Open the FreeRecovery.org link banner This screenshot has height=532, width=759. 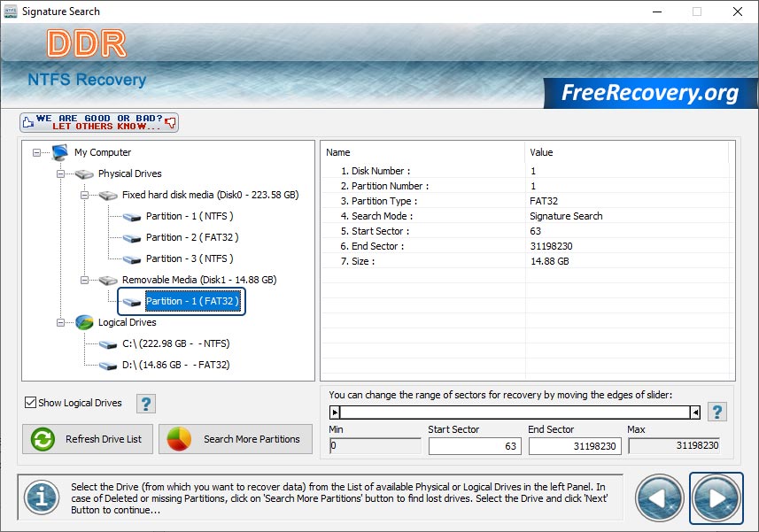[x=650, y=93]
